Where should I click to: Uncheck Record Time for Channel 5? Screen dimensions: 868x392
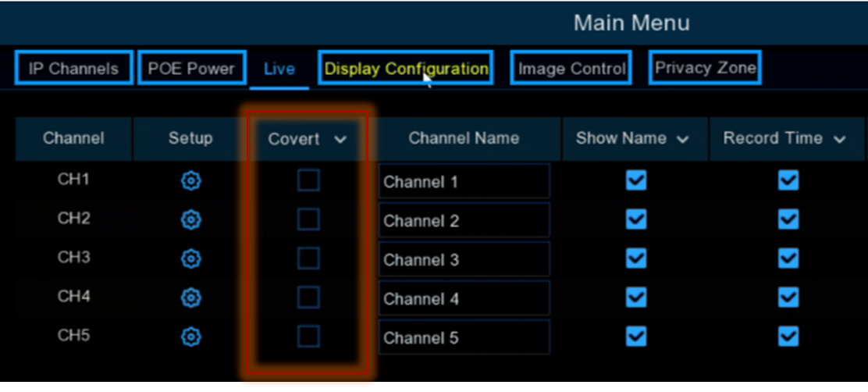788,337
